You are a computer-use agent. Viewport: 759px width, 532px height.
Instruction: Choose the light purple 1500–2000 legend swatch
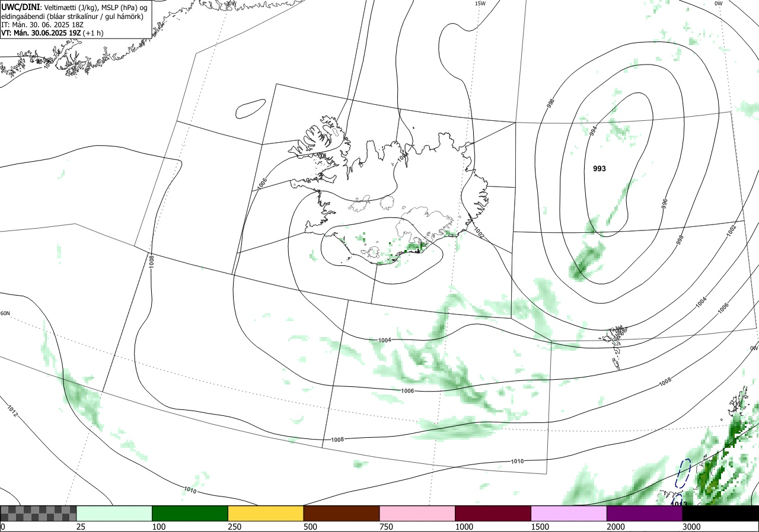[569, 513]
